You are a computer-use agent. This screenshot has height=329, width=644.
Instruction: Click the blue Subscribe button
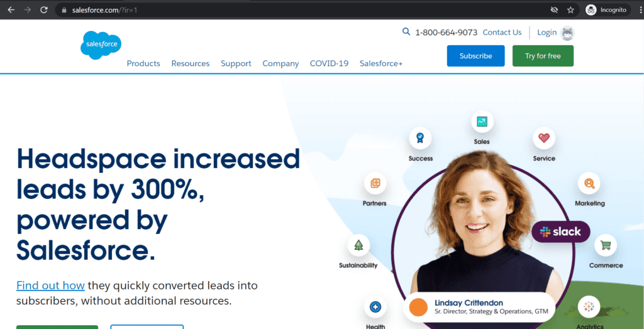pos(475,56)
